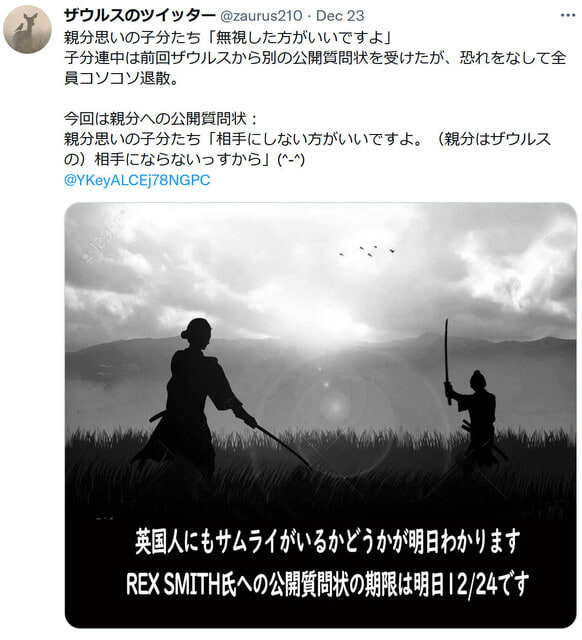This screenshot has width=582, height=640.
Task: Click the flock of birds in sky
Action: click(x=367, y=251)
